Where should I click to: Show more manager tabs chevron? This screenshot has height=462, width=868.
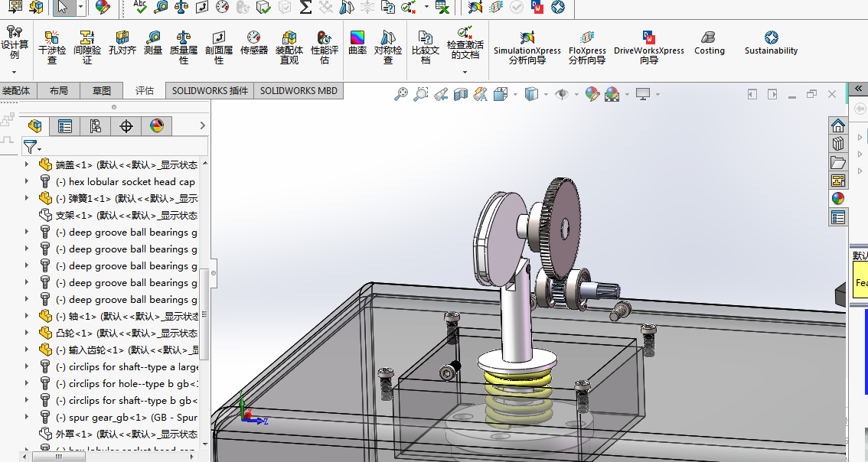[203, 125]
